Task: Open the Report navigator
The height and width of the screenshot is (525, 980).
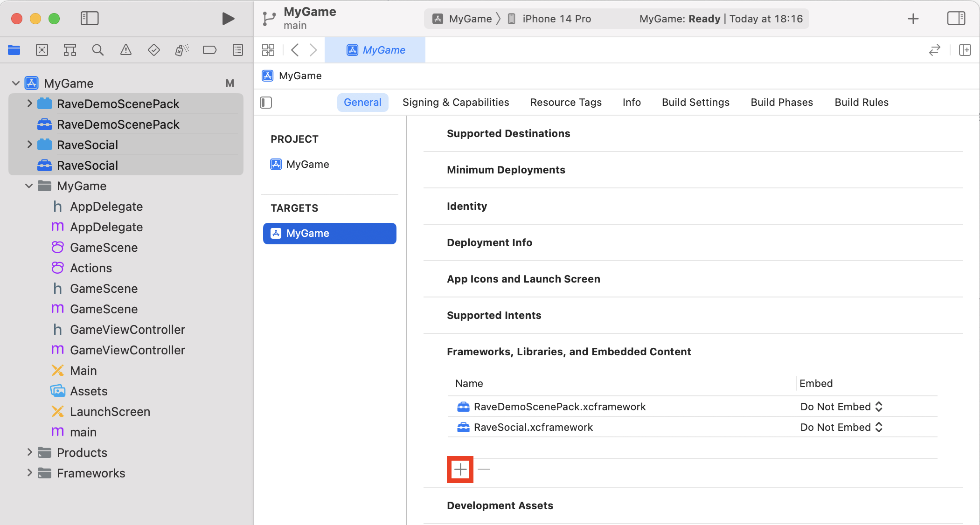Action: click(x=238, y=50)
